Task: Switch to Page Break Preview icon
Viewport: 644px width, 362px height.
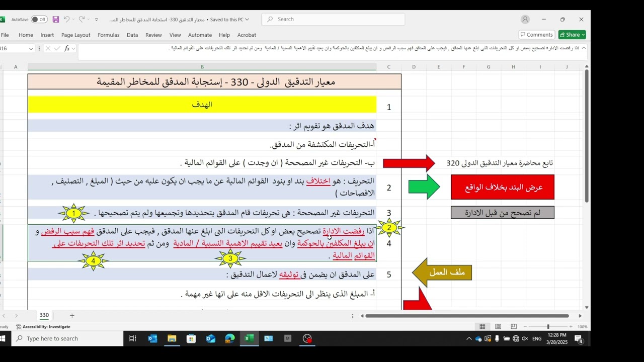Action: [514, 327]
